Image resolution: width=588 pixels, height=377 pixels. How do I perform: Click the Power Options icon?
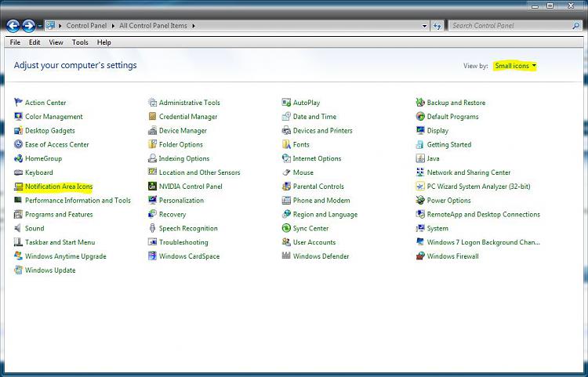pos(420,200)
